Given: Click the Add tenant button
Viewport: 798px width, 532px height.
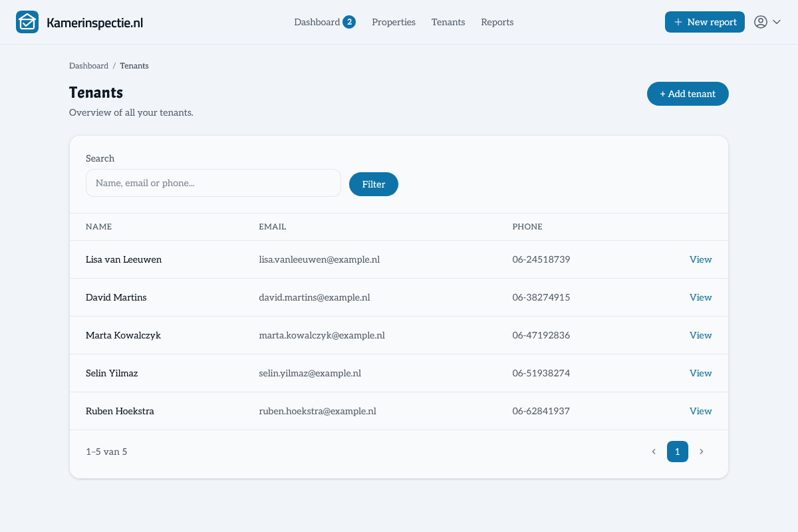Looking at the screenshot, I should point(688,94).
